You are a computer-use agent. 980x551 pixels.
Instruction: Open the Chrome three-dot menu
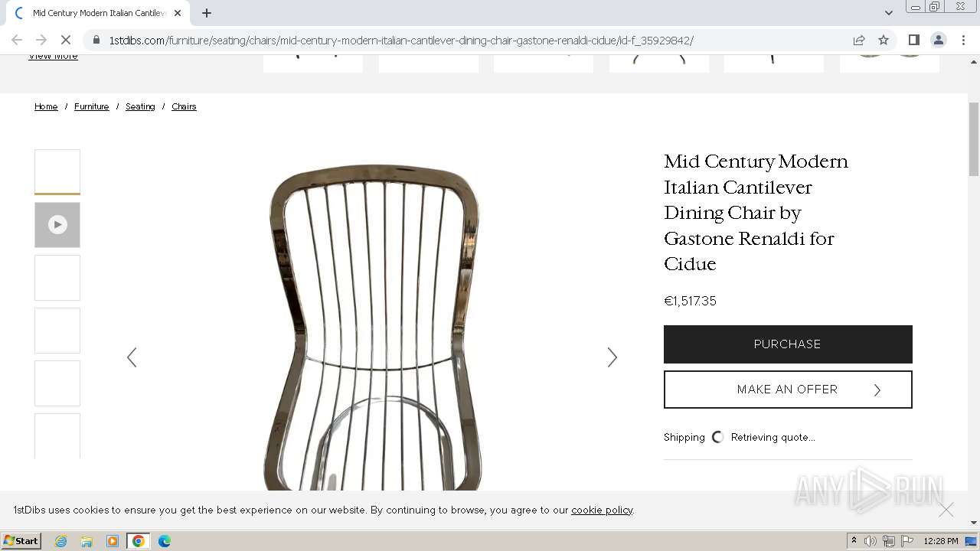(963, 40)
